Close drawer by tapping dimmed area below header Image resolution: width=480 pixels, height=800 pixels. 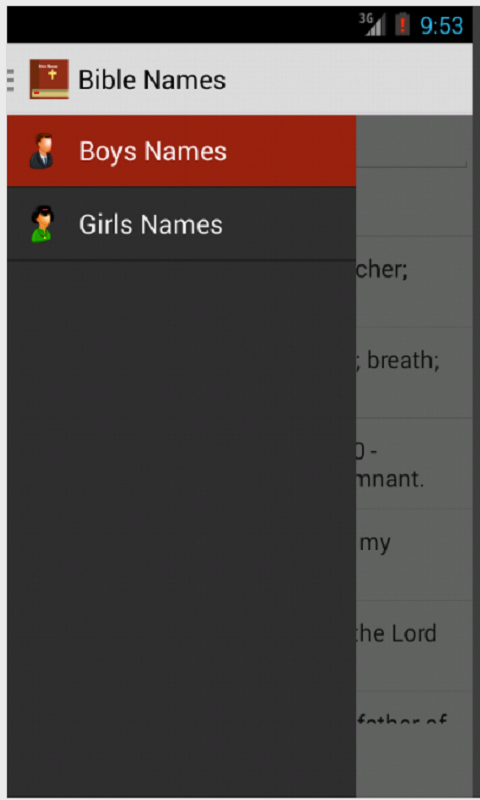414,204
